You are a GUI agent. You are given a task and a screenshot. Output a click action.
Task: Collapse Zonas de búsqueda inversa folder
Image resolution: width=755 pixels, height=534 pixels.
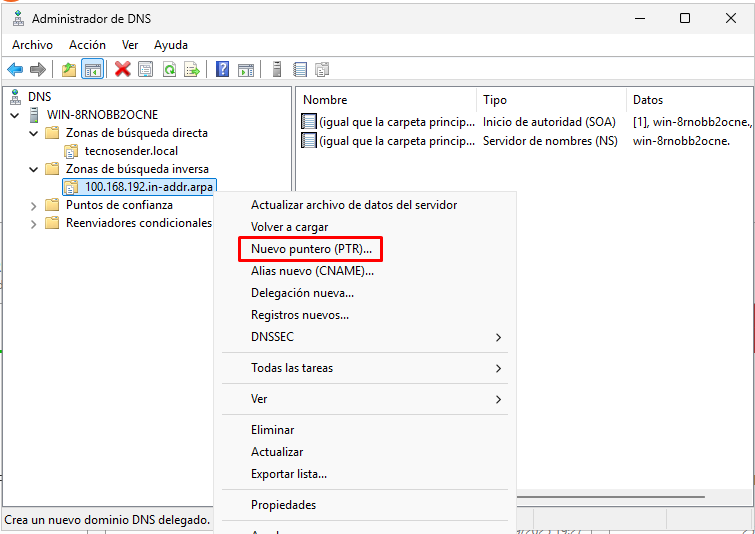[33, 169]
